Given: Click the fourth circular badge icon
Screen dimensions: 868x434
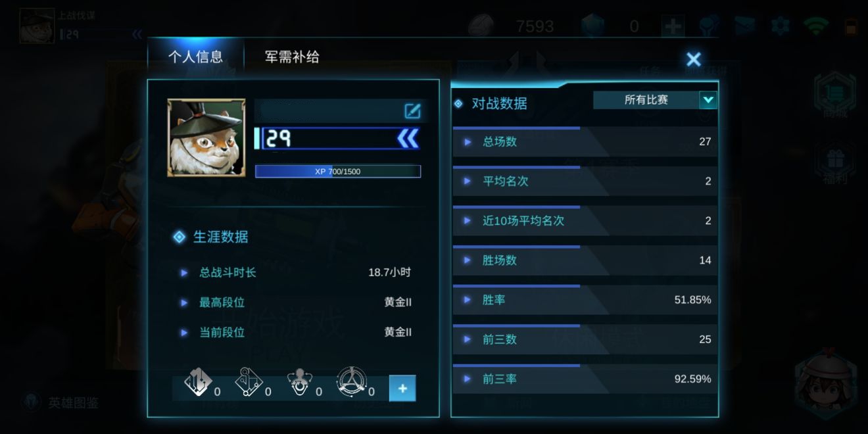Looking at the screenshot, I should (x=351, y=381).
